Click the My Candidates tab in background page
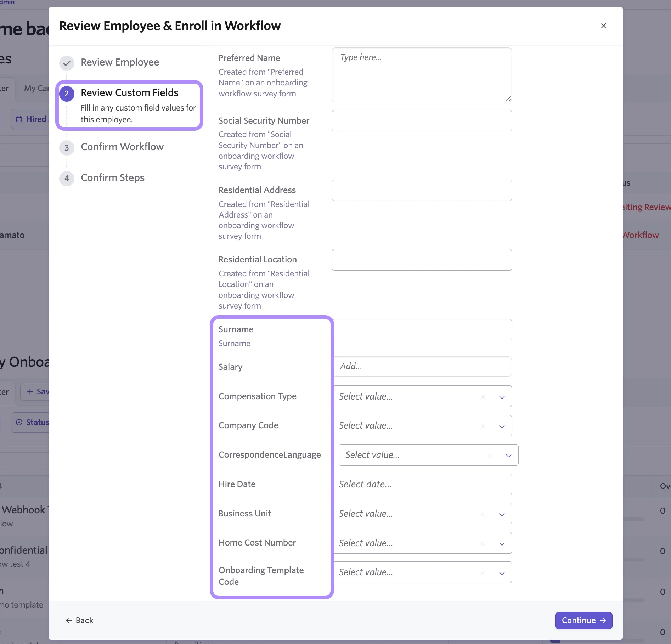 (36, 88)
